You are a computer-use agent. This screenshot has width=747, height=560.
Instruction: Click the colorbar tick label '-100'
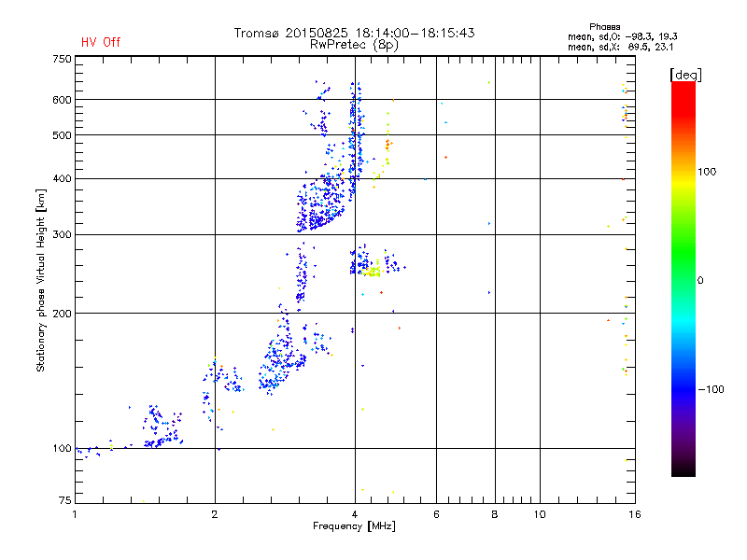tap(711, 389)
